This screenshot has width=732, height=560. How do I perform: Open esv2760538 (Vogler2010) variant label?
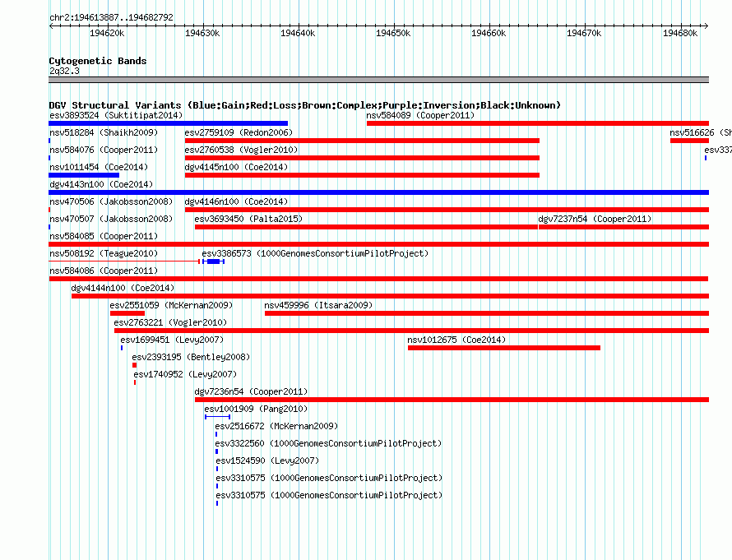tap(241, 150)
